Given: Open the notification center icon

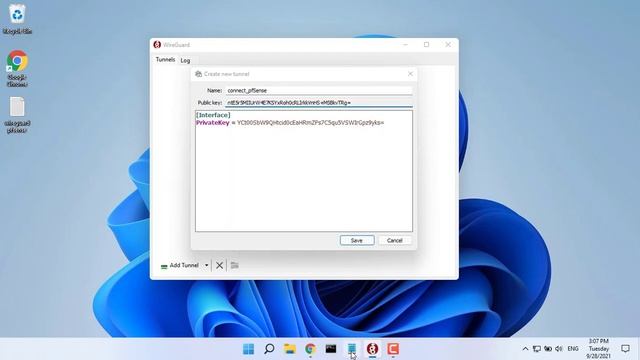Looking at the screenshot, I should (x=625, y=349).
